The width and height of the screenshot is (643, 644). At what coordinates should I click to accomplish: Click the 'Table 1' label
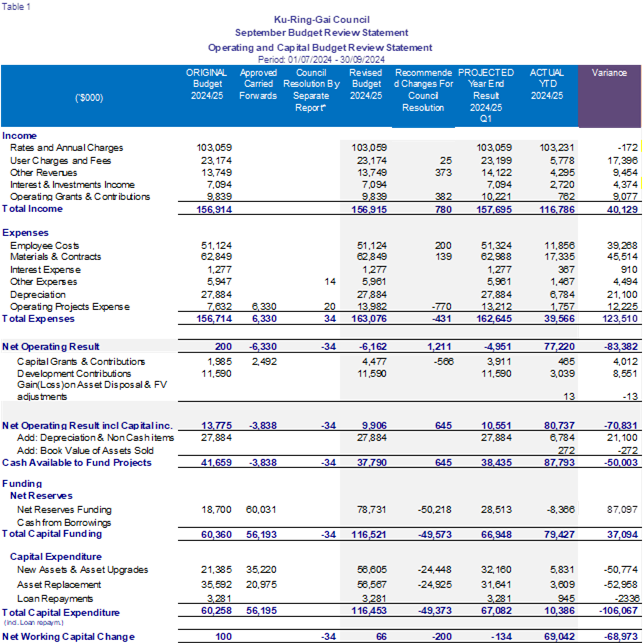tap(16, 7)
